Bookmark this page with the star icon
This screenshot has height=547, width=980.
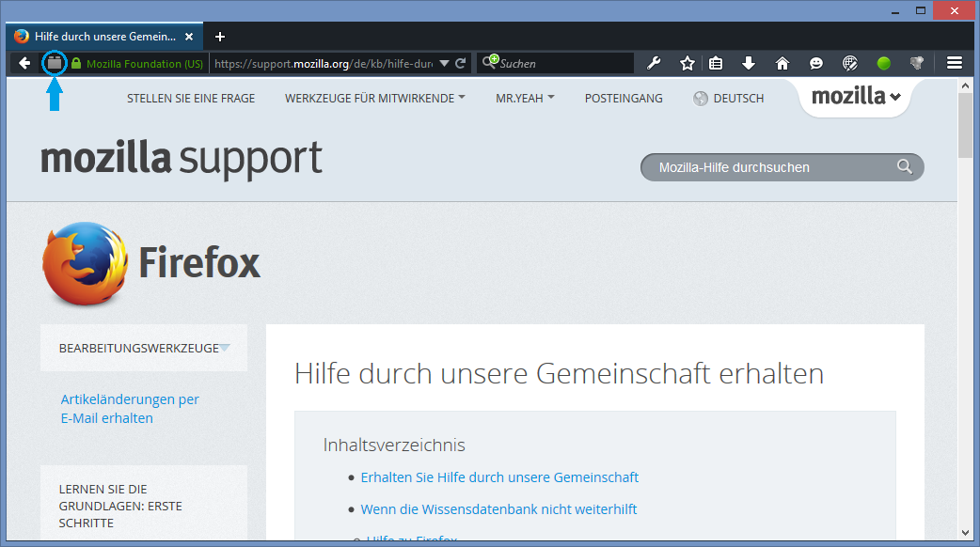(688, 63)
